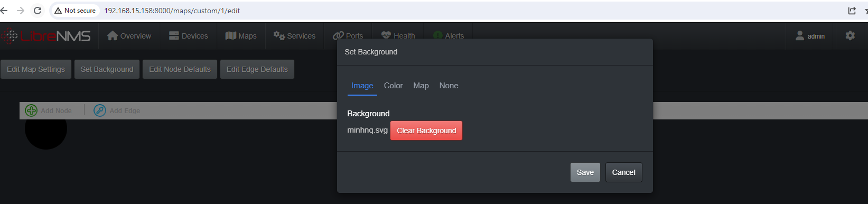868x204 pixels.
Task: Reload the page with browser refresh icon
Action: (38, 11)
